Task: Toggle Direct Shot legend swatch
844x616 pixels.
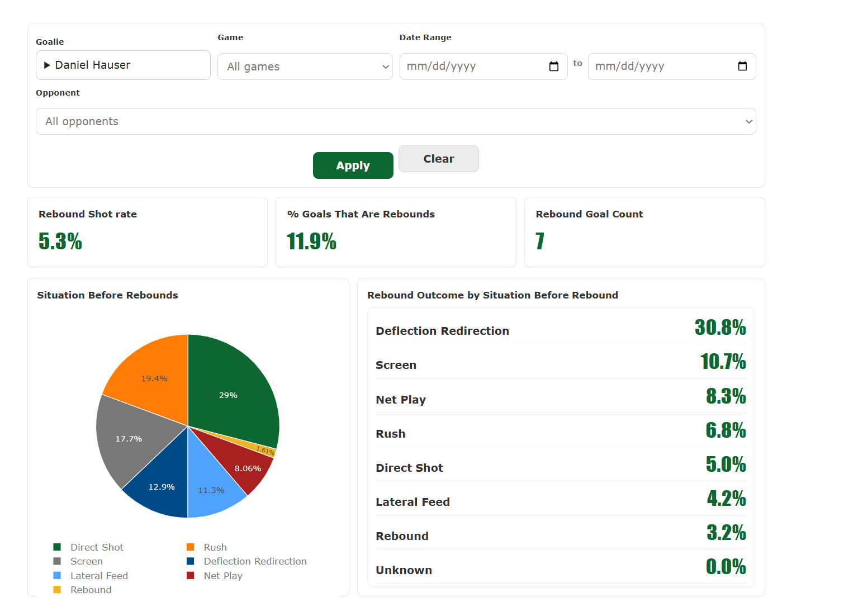Action: (x=57, y=547)
